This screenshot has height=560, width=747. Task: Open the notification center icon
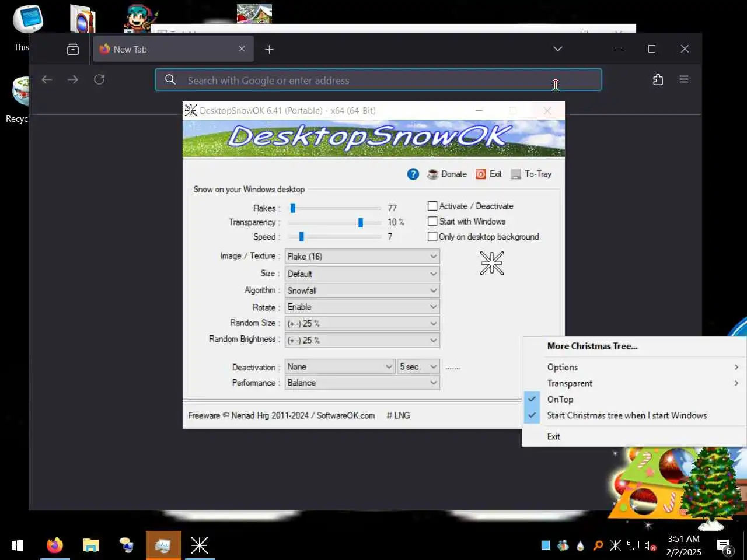coord(724,547)
